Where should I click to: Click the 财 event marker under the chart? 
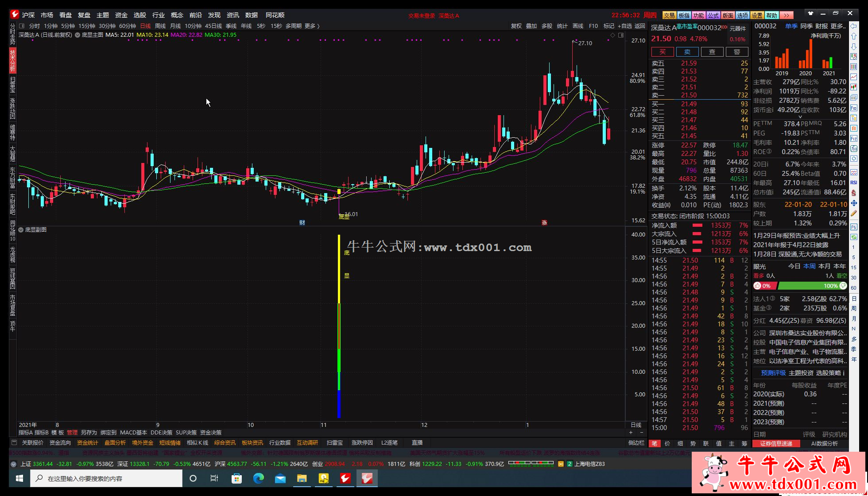tap(302, 223)
